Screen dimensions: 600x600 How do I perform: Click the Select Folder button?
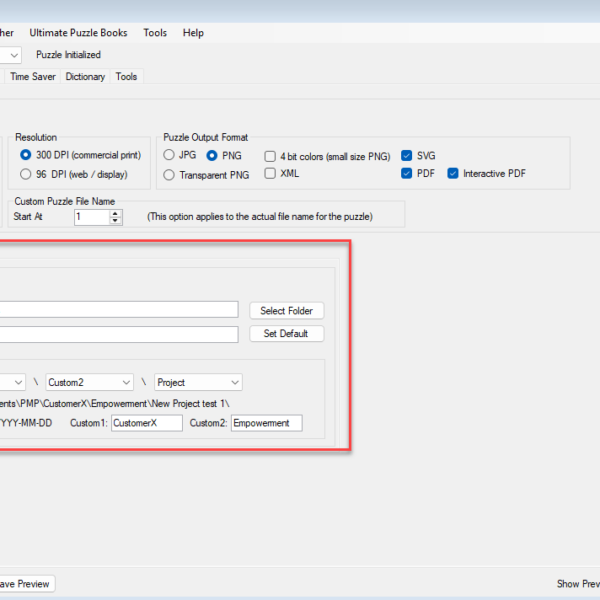(x=286, y=311)
